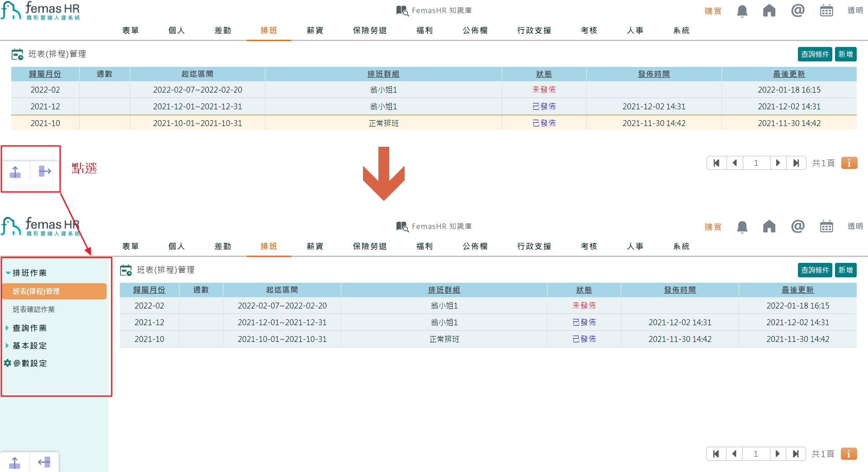Click the page number input field
The height and width of the screenshot is (472, 868).
click(756, 163)
